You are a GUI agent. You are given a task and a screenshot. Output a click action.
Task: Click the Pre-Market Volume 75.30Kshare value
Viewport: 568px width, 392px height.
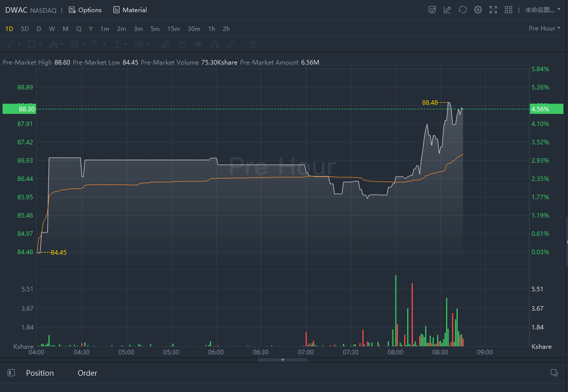coord(219,63)
